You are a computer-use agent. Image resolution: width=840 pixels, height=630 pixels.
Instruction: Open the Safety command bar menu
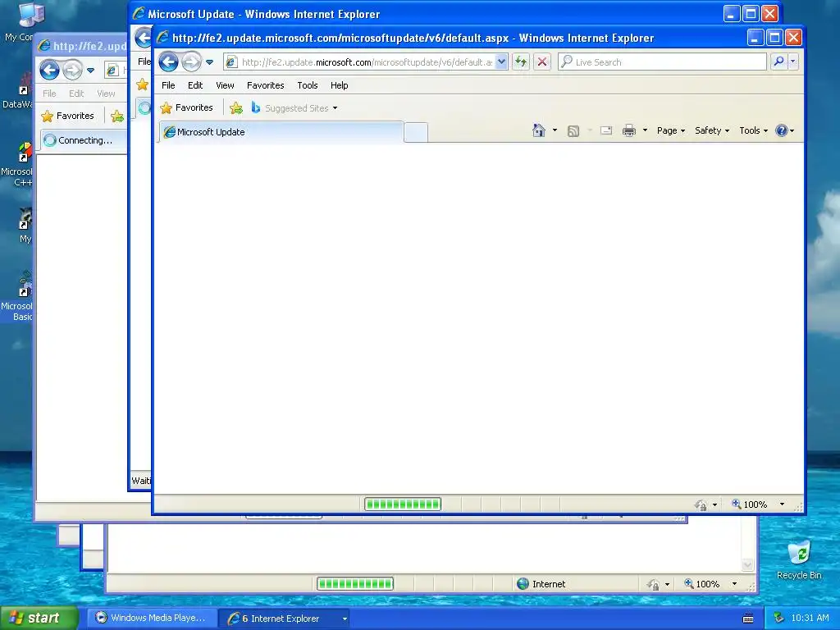(x=712, y=130)
